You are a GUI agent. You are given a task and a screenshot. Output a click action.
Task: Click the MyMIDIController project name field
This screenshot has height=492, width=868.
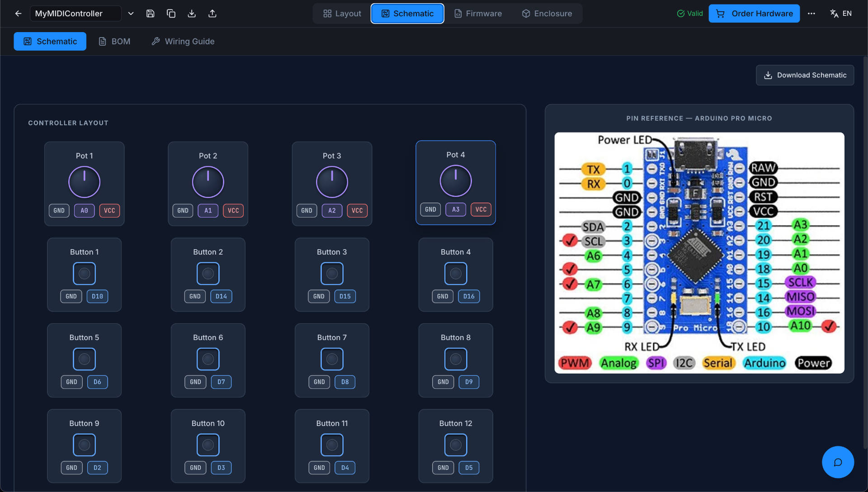75,14
